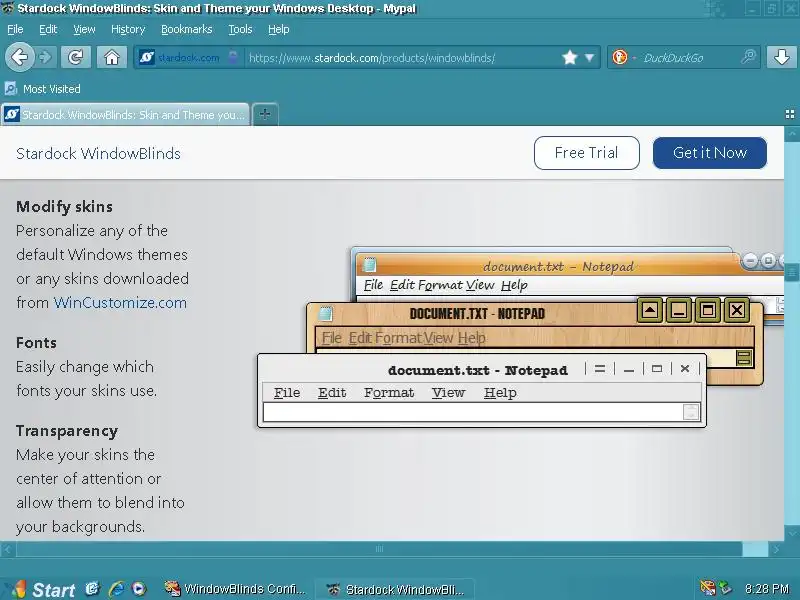
Task: Click the Windows Start button
Action: tap(43, 589)
